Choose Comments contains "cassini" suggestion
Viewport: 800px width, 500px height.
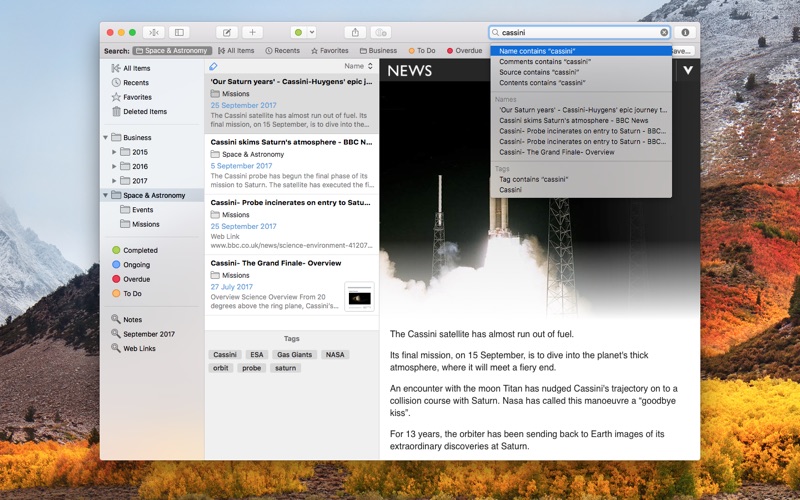(x=581, y=62)
